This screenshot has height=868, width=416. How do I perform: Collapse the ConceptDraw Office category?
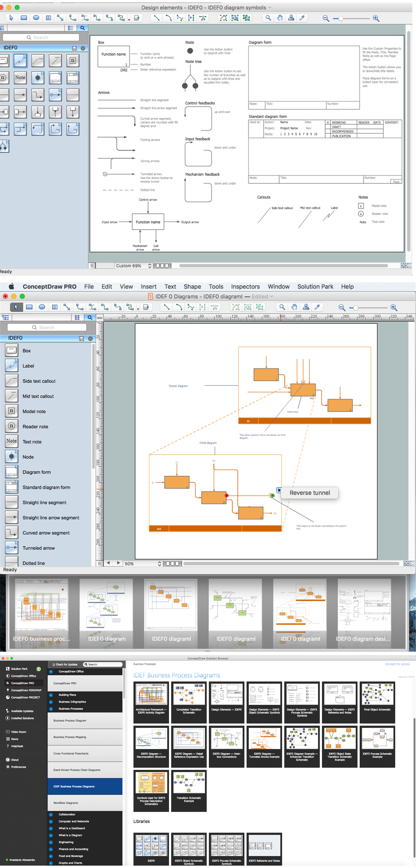click(51, 672)
